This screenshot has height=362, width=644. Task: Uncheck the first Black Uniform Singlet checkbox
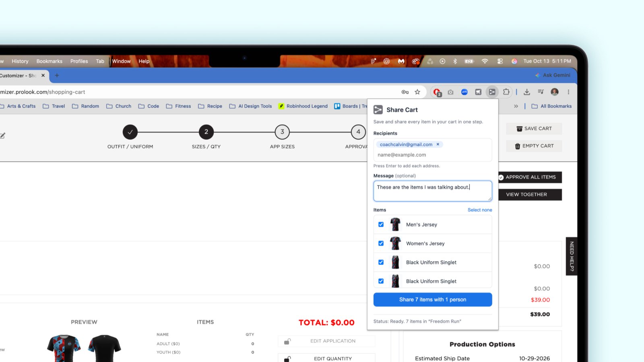[381, 262]
